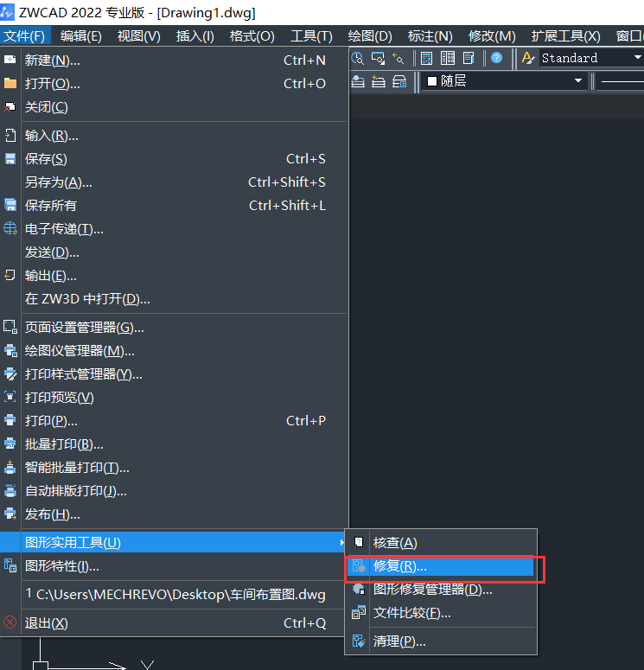Image resolution: width=644 pixels, height=670 pixels.
Task: Select 输出(E)...
Action: [x=173, y=276]
